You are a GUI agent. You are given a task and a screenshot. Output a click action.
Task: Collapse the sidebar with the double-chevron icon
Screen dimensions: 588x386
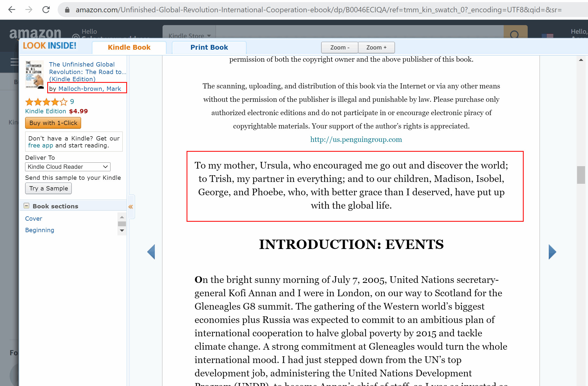tap(131, 207)
